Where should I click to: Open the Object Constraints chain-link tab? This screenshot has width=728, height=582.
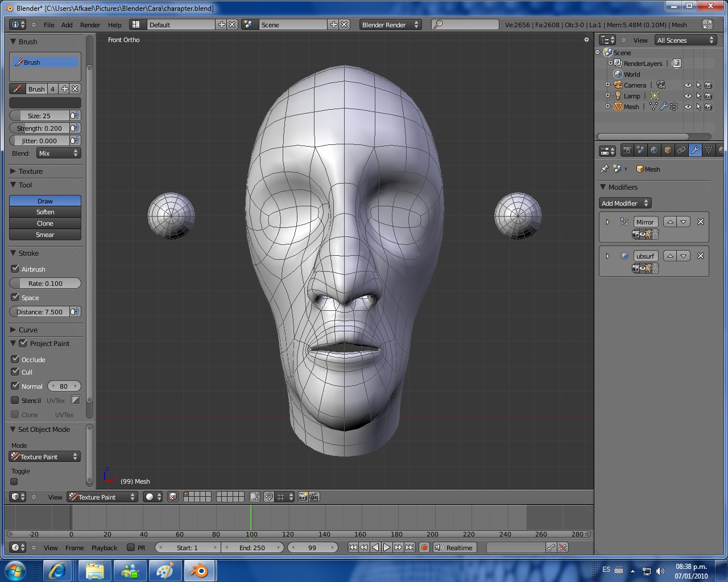tap(681, 151)
